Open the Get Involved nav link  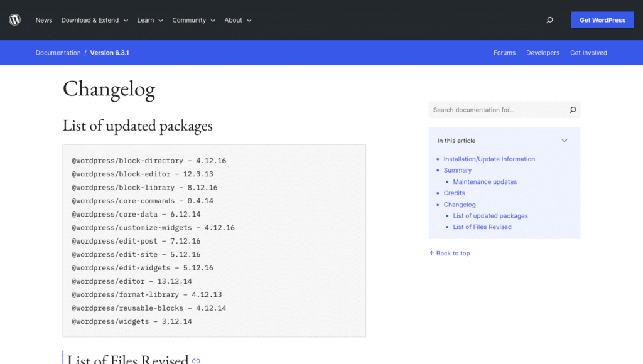pyautogui.click(x=588, y=53)
